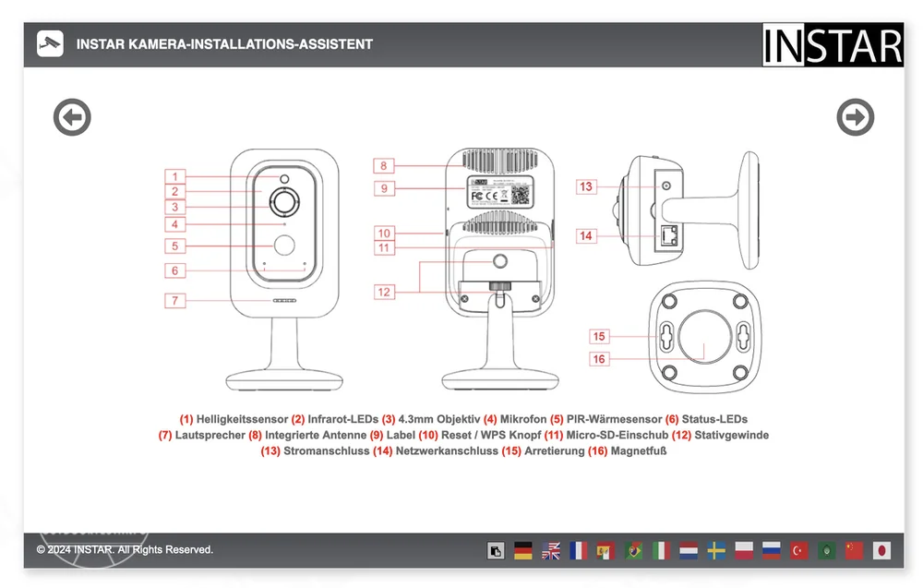Switch to Swedish flag language

pyautogui.click(x=716, y=551)
